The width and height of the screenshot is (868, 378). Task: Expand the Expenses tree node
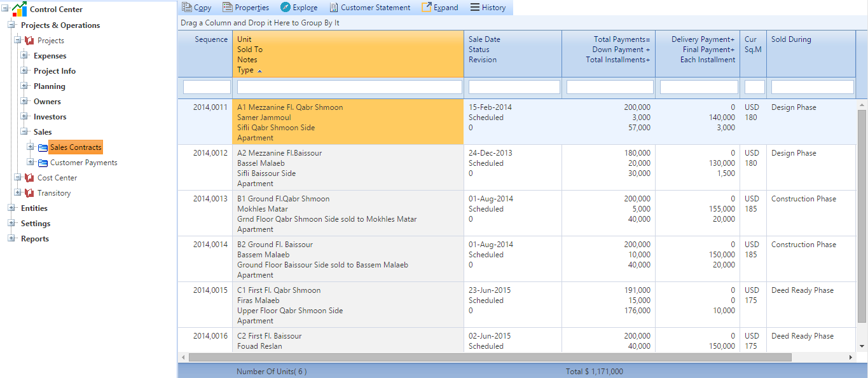(24, 56)
